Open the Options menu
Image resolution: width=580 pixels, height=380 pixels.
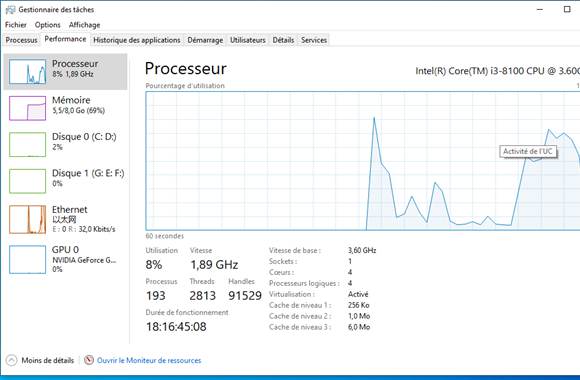pyautogui.click(x=47, y=25)
